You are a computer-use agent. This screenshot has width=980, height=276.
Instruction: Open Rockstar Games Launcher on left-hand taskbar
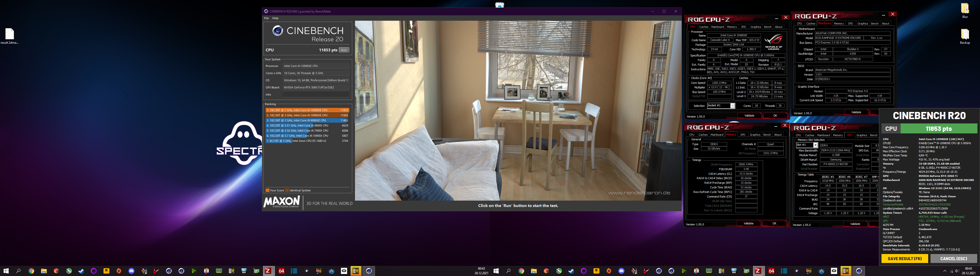click(x=106, y=271)
